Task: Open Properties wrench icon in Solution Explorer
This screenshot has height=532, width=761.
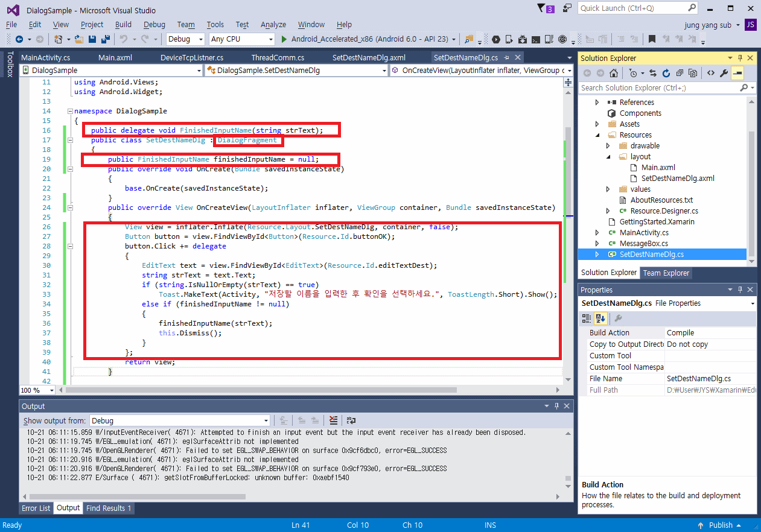Action: (x=724, y=73)
